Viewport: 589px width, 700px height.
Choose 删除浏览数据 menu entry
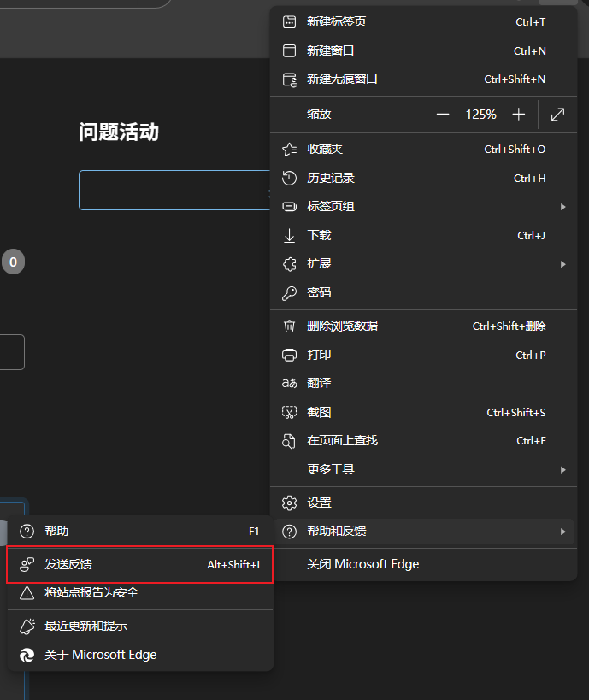(423, 326)
